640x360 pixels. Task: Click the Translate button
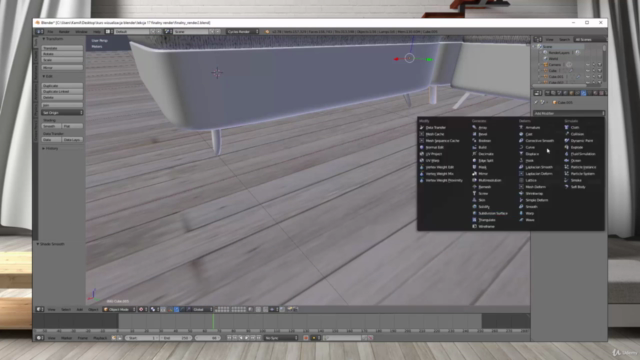coord(62,48)
